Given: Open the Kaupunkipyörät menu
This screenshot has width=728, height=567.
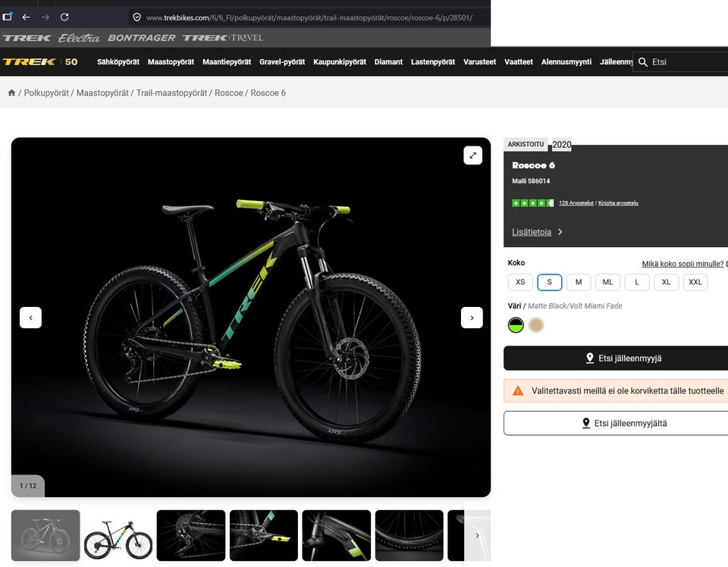Looking at the screenshot, I should [340, 61].
